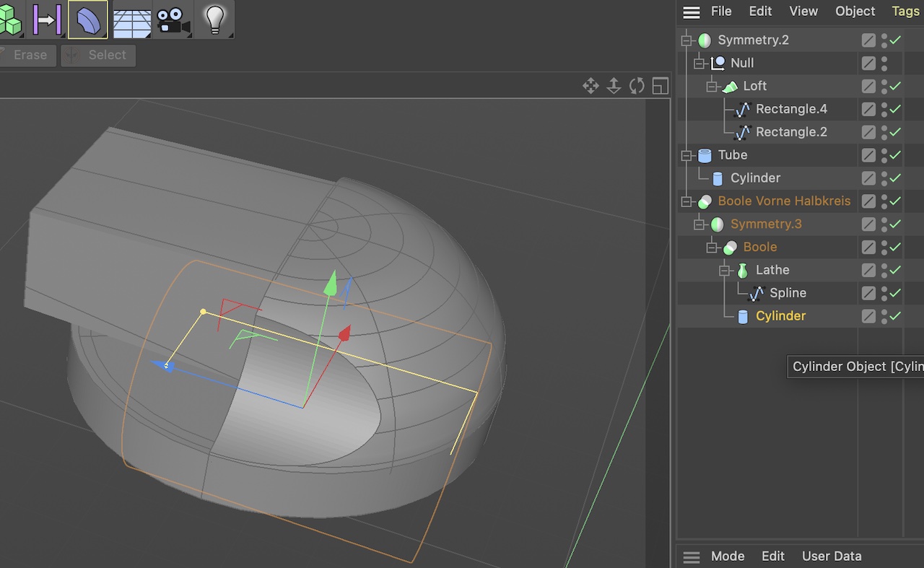
Task: Toggle visibility dots for Rectangle.4
Action: (x=884, y=110)
